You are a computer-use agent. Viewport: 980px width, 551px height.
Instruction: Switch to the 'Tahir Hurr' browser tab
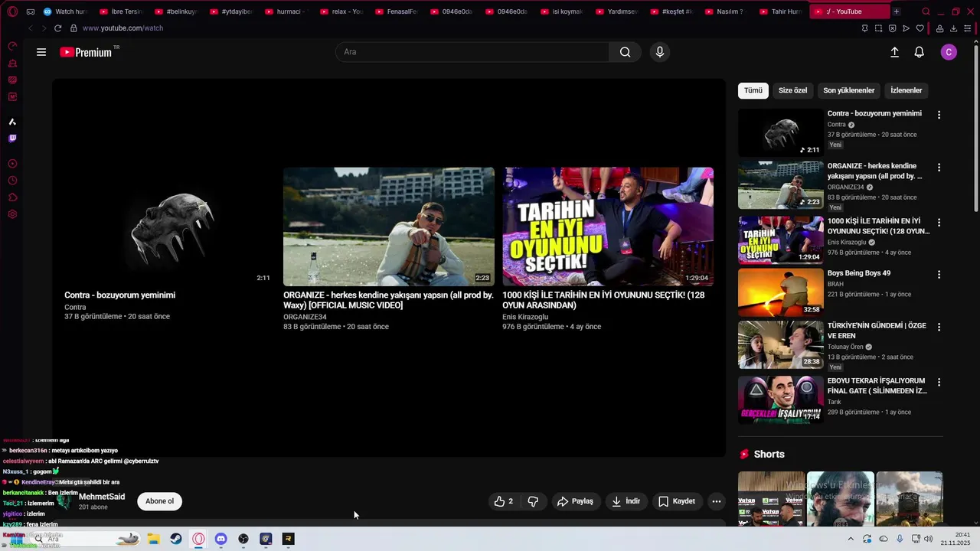(782, 11)
